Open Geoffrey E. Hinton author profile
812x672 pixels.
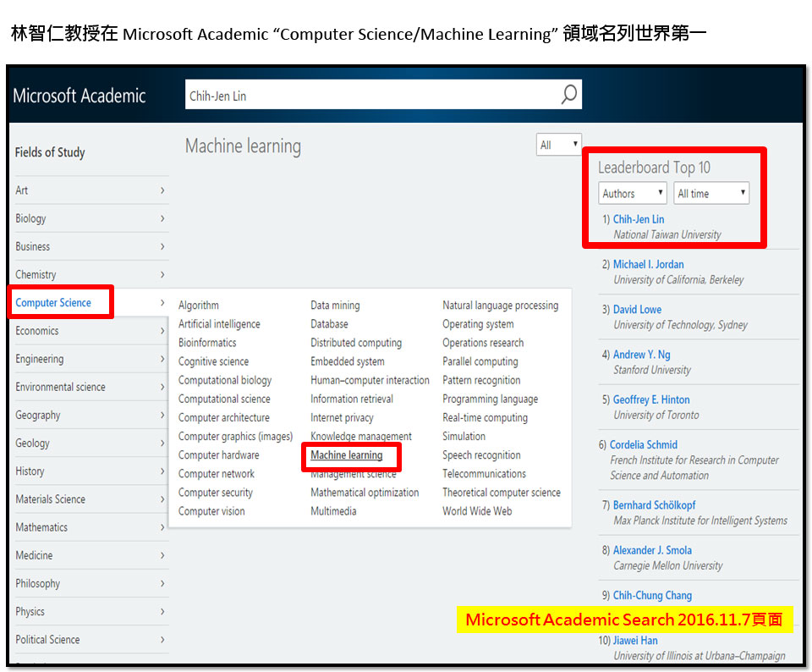tap(651, 399)
